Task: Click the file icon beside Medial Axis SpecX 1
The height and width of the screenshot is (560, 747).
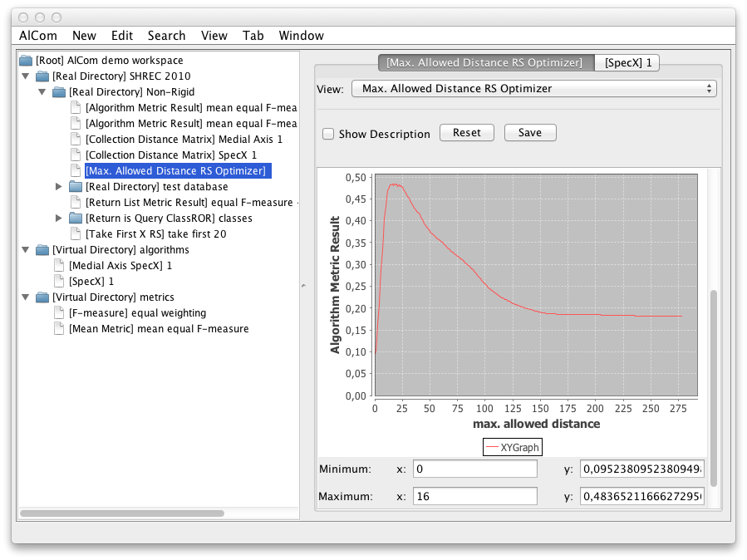Action: point(59,266)
